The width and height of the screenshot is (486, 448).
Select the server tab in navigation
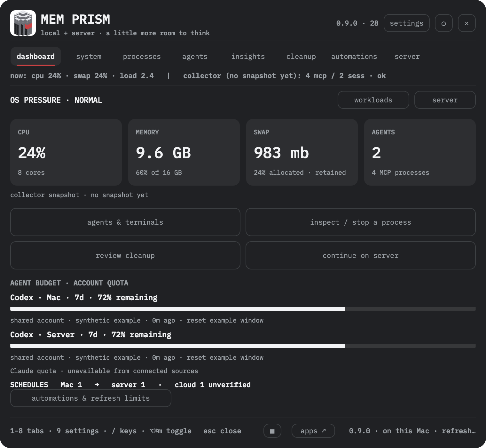point(407,57)
